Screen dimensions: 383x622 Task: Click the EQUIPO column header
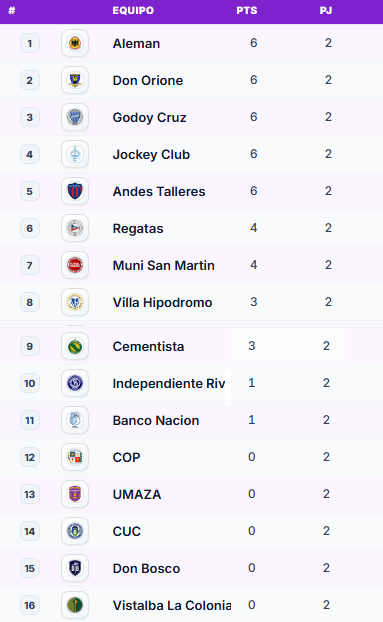[133, 11]
